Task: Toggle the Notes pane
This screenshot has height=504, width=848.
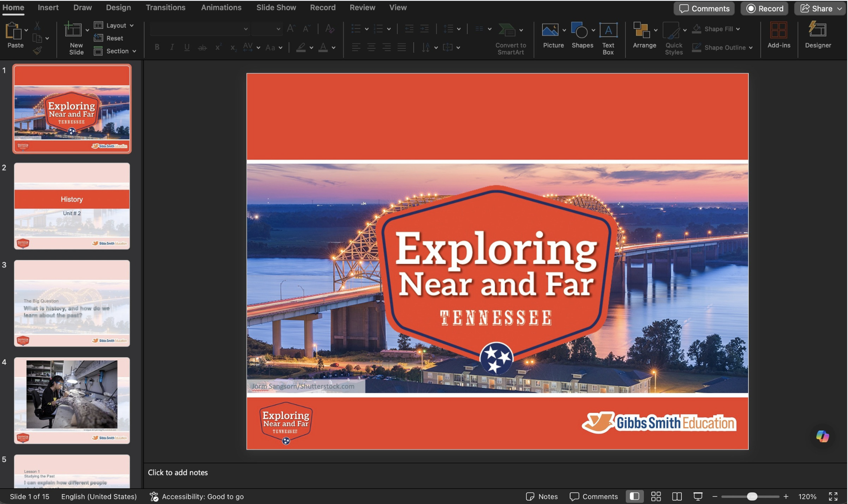Action: 542,496
